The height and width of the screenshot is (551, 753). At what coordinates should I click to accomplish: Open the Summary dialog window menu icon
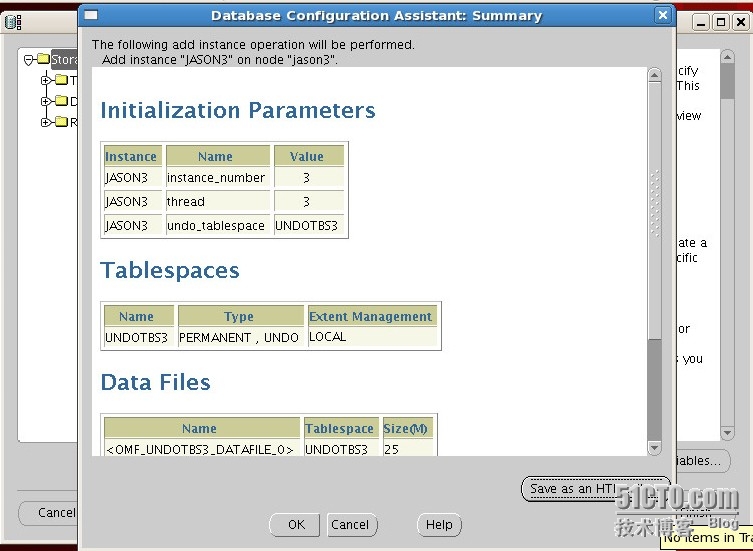91,15
